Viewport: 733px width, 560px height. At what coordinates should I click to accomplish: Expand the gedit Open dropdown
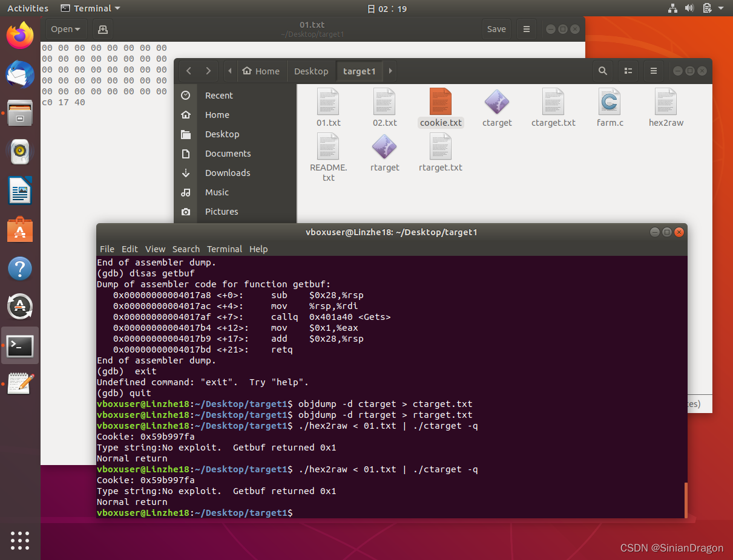coord(66,29)
